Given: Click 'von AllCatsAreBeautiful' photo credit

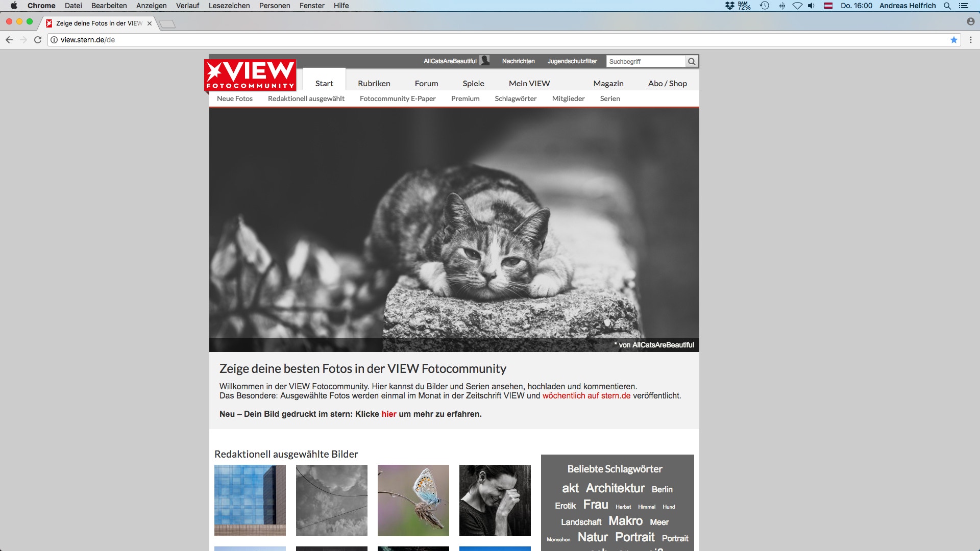Looking at the screenshot, I should click(x=656, y=345).
